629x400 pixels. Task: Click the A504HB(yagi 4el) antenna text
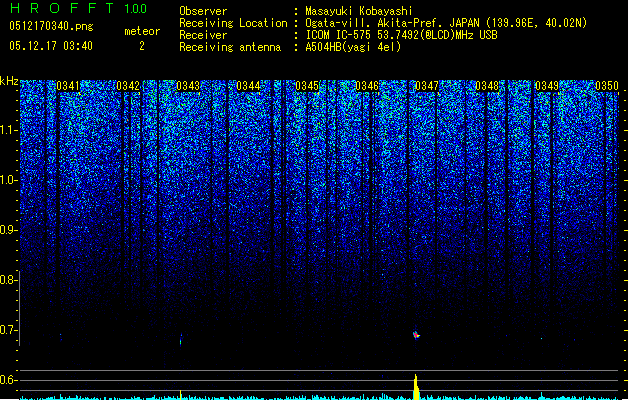pos(353,47)
